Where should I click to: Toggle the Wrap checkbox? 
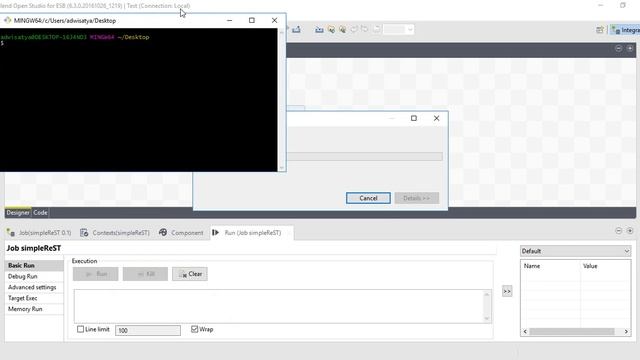[195, 329]
